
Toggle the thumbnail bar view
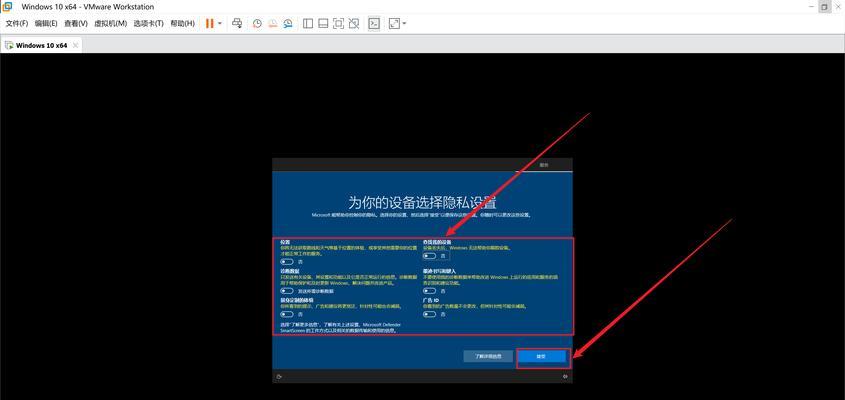coord(323,23)
